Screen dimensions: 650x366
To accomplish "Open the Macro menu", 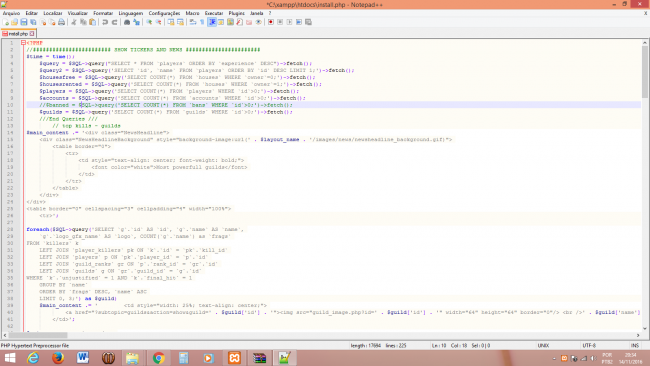I will point(192,13).
